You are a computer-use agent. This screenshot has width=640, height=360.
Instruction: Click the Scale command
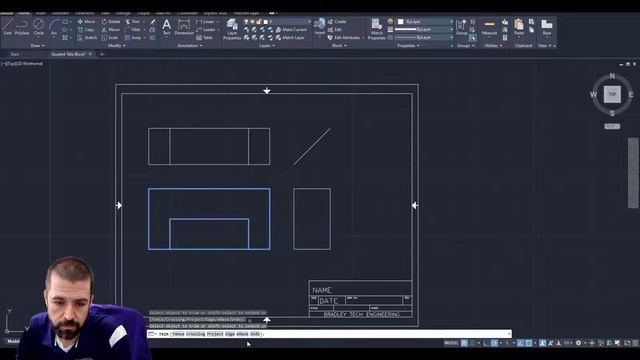110,38
